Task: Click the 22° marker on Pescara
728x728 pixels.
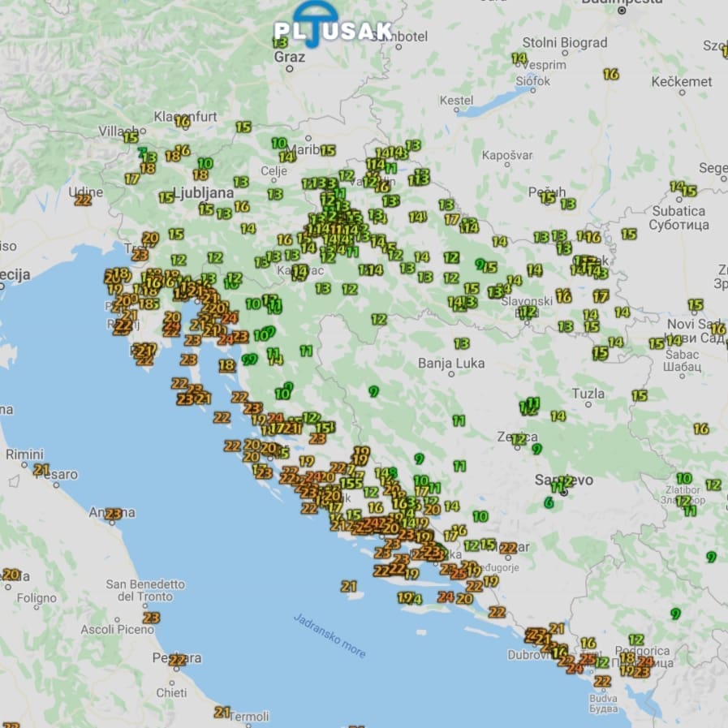Action: point(177,660)
